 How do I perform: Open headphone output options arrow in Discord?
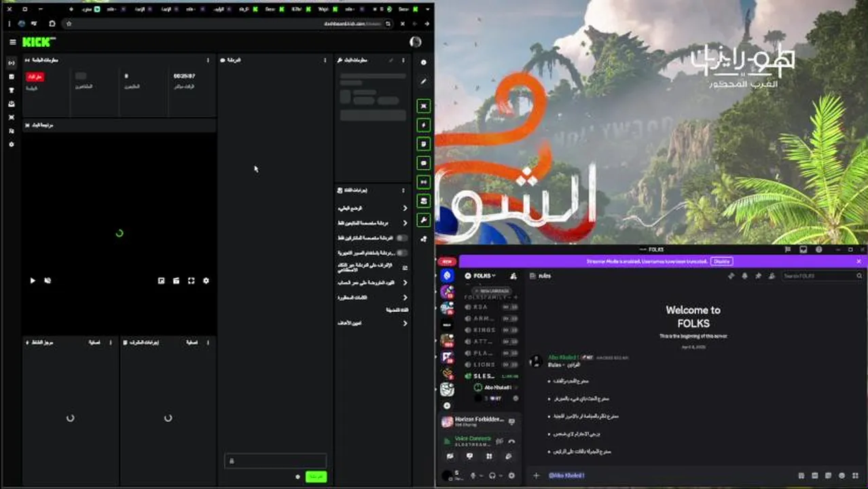[501, 475]
